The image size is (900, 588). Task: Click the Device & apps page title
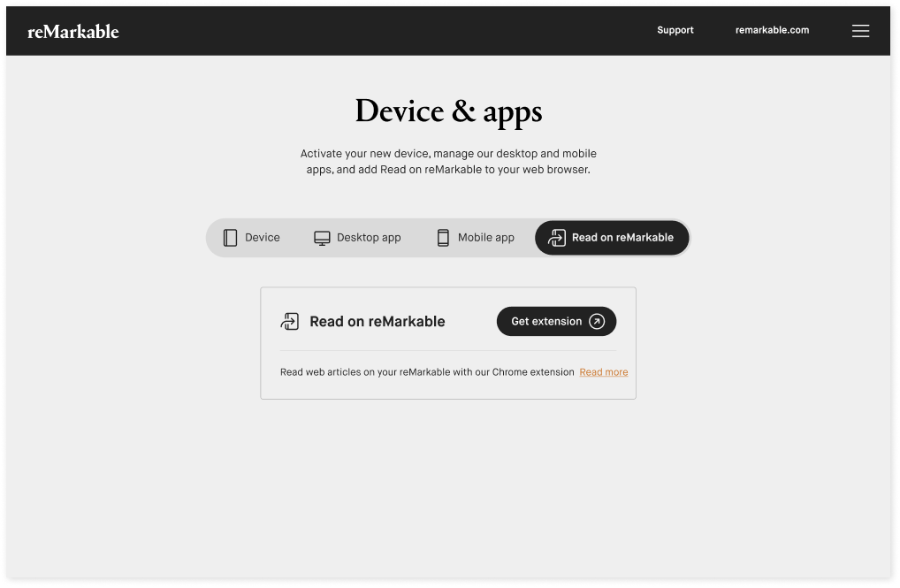coord(448,111)
